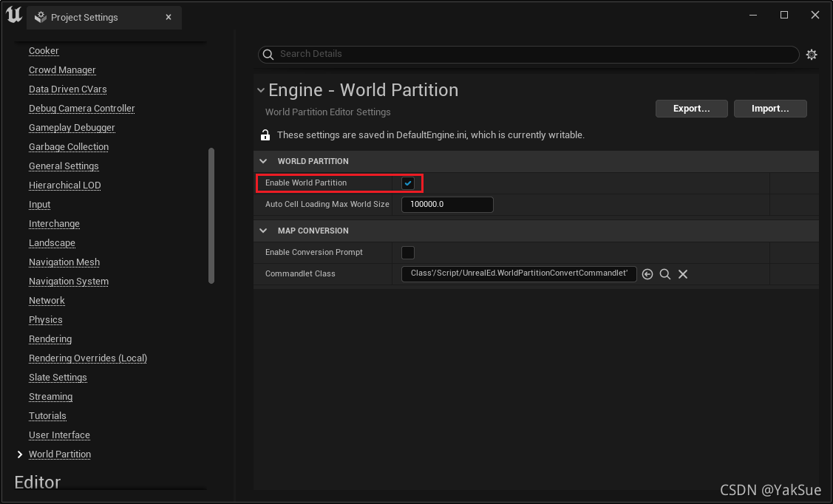Viewport: 833px width, 504px height.
Task: Show Physics settings
Action: 46,320
